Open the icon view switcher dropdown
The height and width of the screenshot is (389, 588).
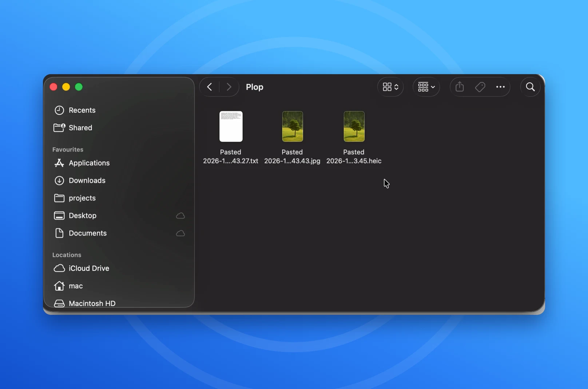(390, 87)
